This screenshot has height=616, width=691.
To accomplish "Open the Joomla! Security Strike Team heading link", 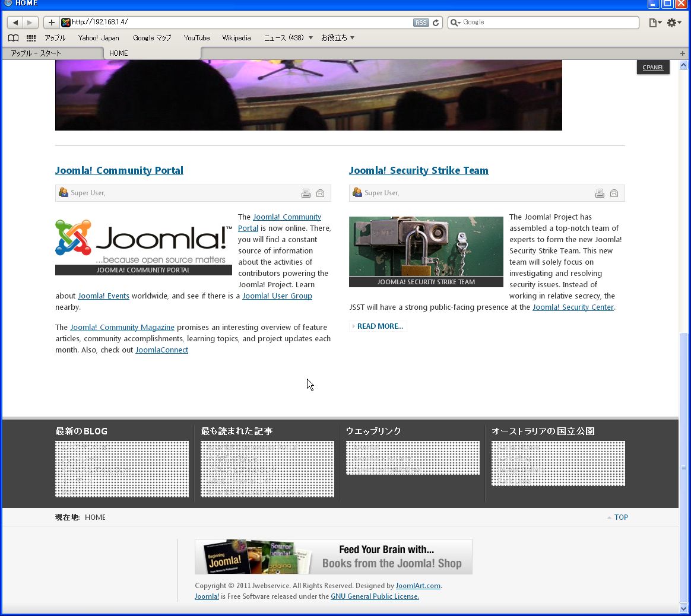I will tap(419, 170).
